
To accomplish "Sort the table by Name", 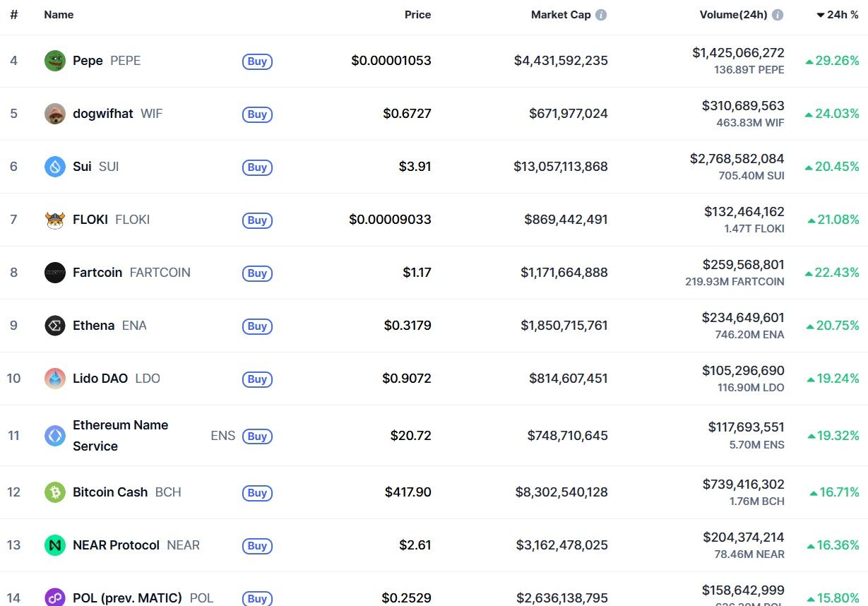I will (59, 15).
